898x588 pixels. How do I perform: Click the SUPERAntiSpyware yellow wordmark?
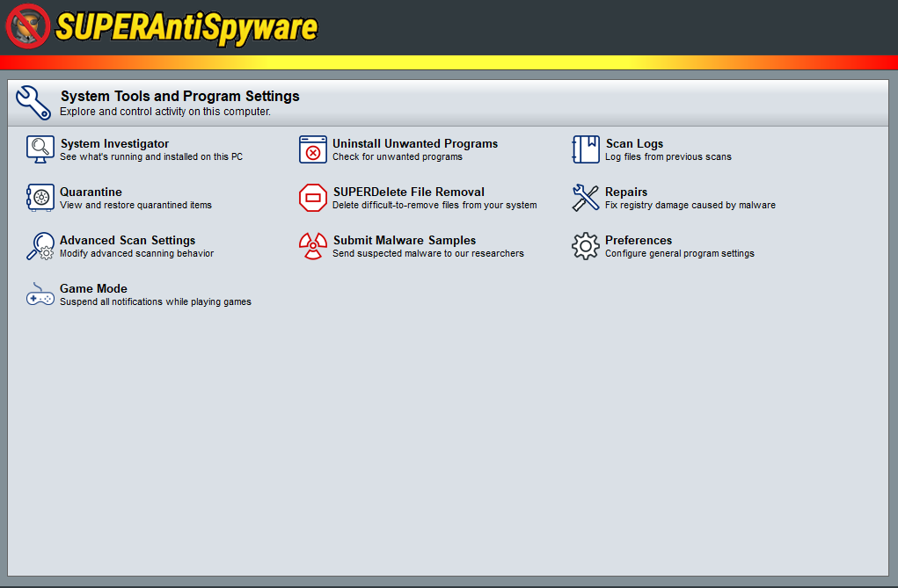[186, 27]
